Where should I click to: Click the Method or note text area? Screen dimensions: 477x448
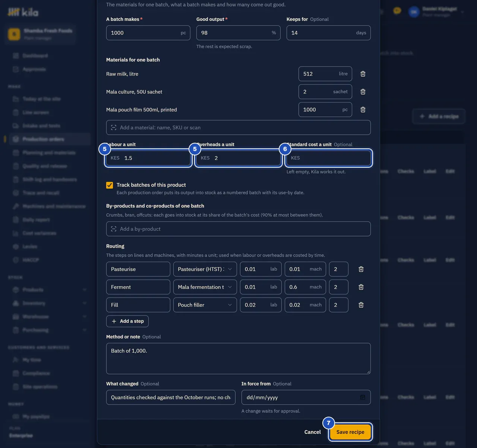pos(238,359)
